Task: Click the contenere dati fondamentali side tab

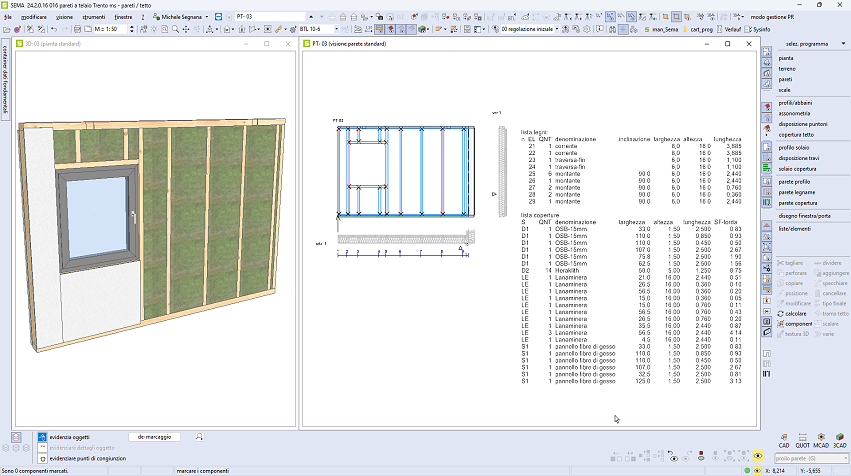Action: coord(5,76)
